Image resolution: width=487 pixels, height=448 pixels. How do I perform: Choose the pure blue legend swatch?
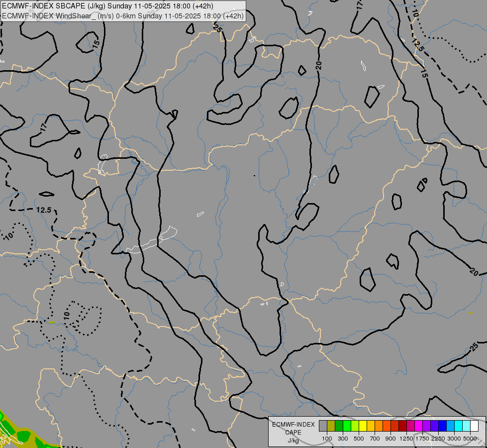pyautogui.click(x=442, y=426)
